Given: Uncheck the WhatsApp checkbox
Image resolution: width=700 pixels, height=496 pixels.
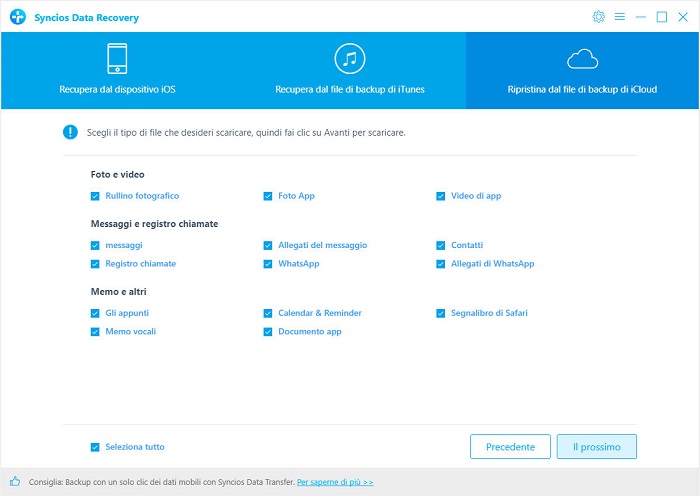Looking at the screenshot, I should coord(268,264).
